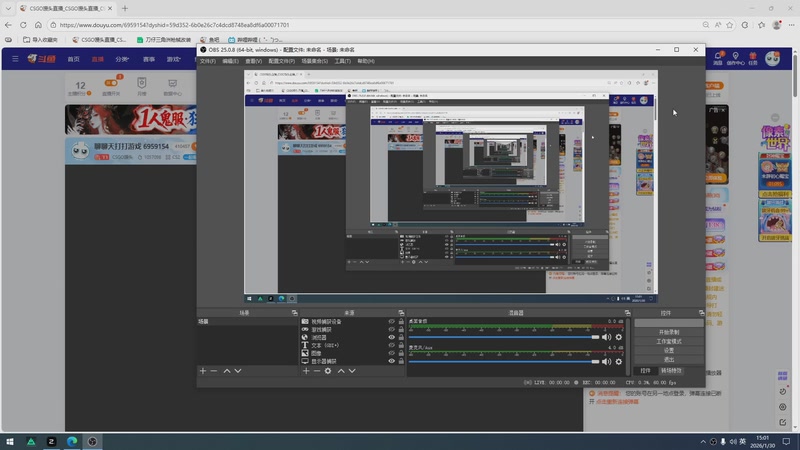Add a new source with plus icon
Screen dimensions: 800x450
point(306,371)
